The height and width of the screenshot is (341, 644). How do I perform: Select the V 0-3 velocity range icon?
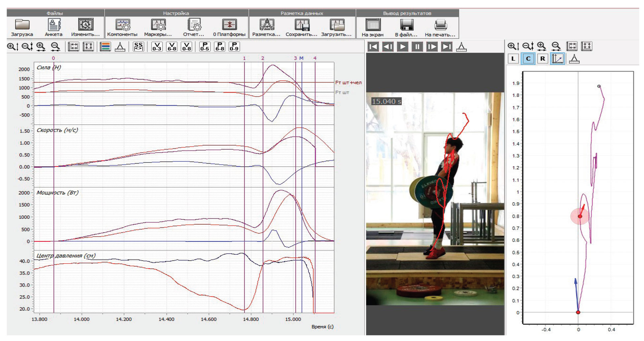click(157, 47)
